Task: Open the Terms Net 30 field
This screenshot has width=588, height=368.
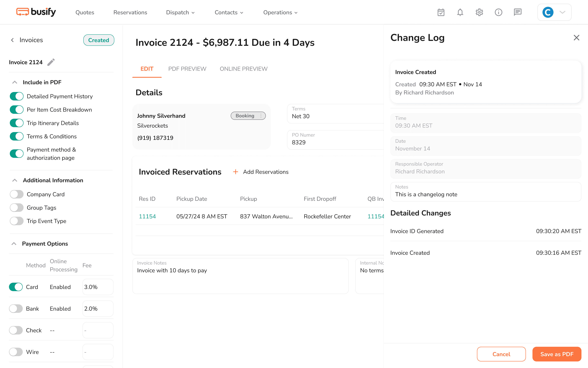Action: (335, 114)
